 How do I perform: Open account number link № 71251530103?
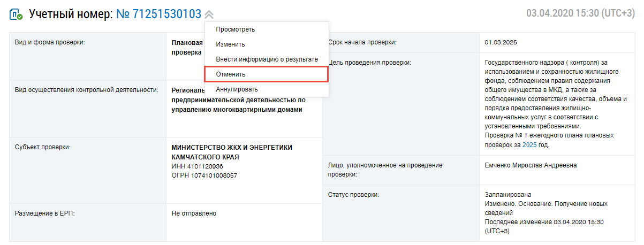click(x=159, y=14)
